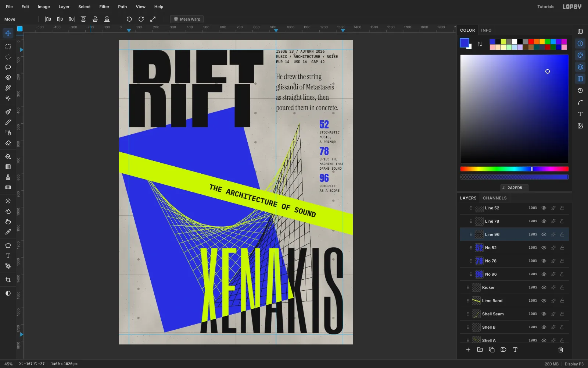This screenshot has width=588, height=368.
Task: Click the No 96 layer thumbnail
Action: (479, 274)
